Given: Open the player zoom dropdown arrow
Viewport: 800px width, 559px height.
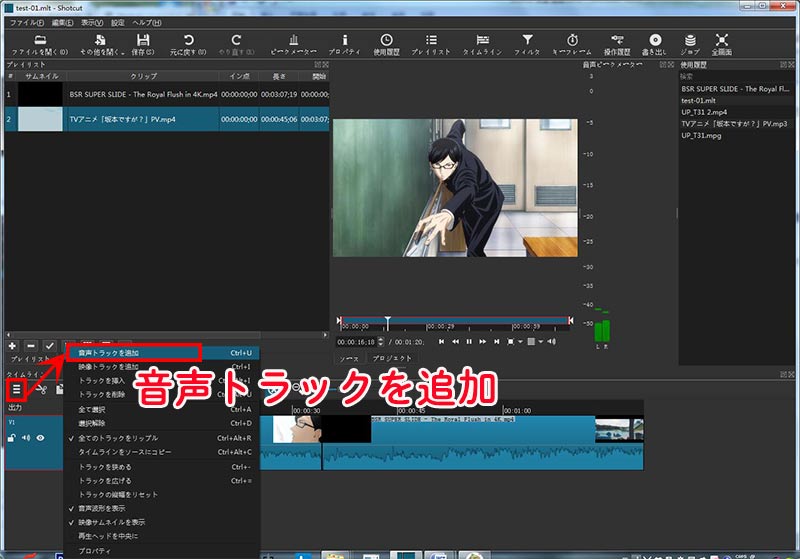Looking at the screenshot, I should (x=520, y=342).
